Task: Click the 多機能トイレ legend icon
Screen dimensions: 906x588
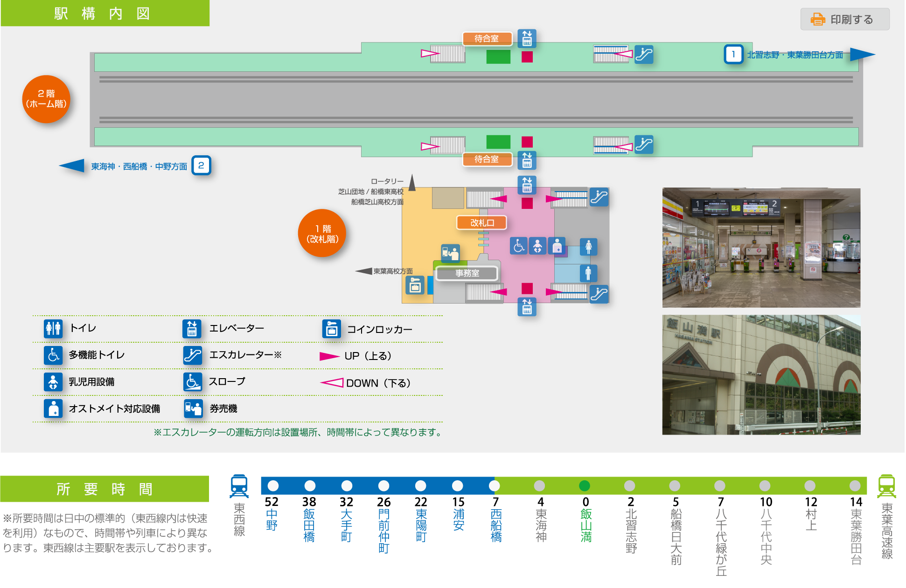Action: (53, 355)
